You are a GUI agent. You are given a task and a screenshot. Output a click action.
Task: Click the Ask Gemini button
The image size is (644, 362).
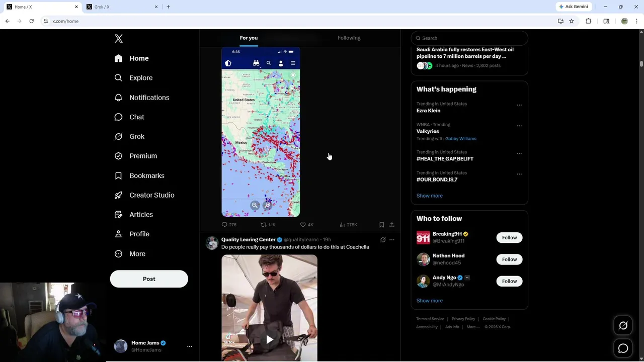click(x=573, y=7)
